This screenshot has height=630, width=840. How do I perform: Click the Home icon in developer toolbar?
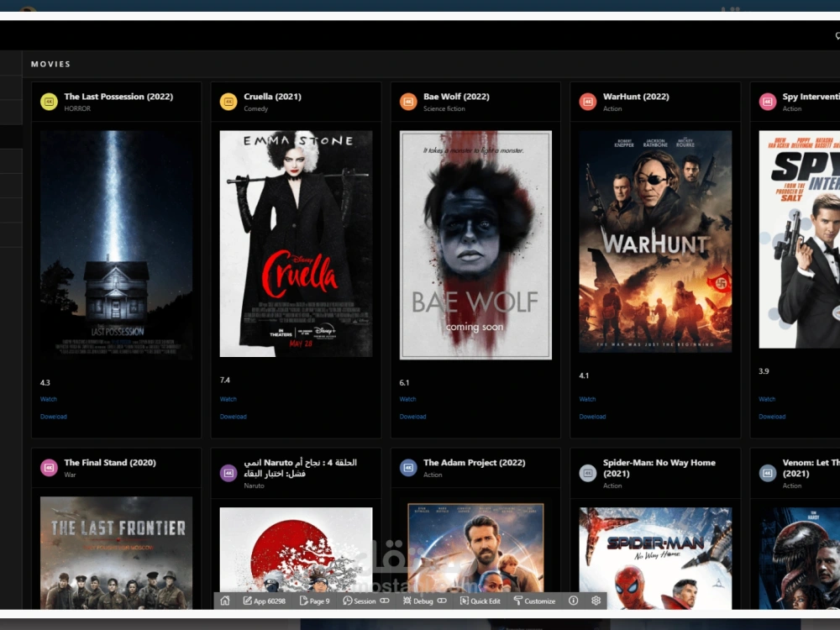point(225,601)
